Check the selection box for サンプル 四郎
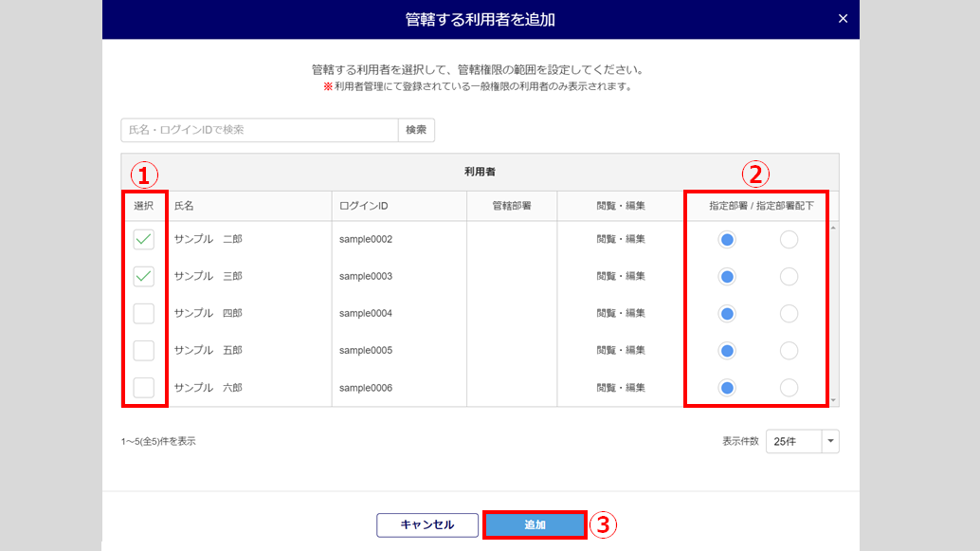This screenshot has height=551, width=980. [143, 313]
